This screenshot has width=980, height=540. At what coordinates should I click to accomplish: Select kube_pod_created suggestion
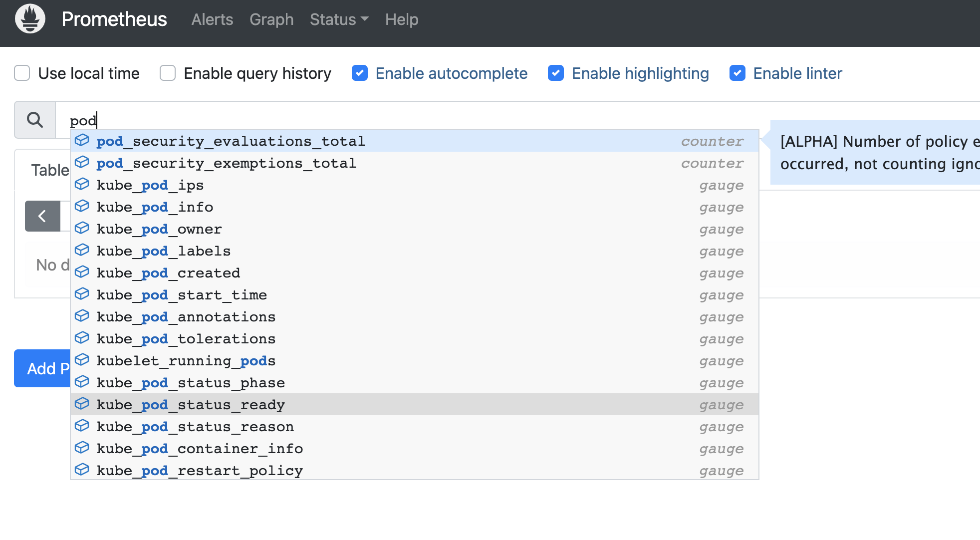pyautogui.click(x=415, y=272)
